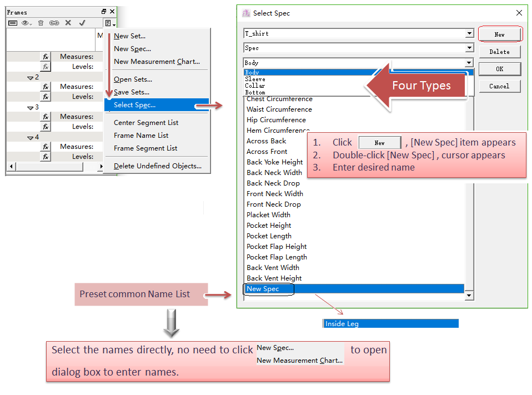The width and height of the screenshot is (532, 395).
Task: Click the chain link icon in Frames toolbar
Action: pos(54,23)
